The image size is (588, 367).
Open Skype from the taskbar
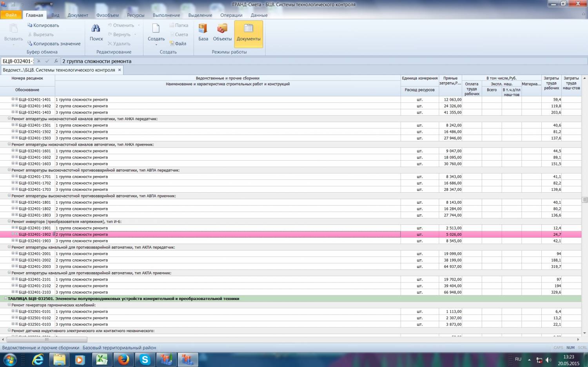pyautogui.click(x=145, y=359)
